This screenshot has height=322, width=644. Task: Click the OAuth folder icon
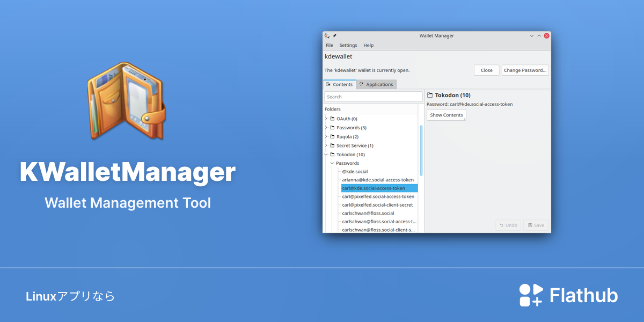click(332, 119)
